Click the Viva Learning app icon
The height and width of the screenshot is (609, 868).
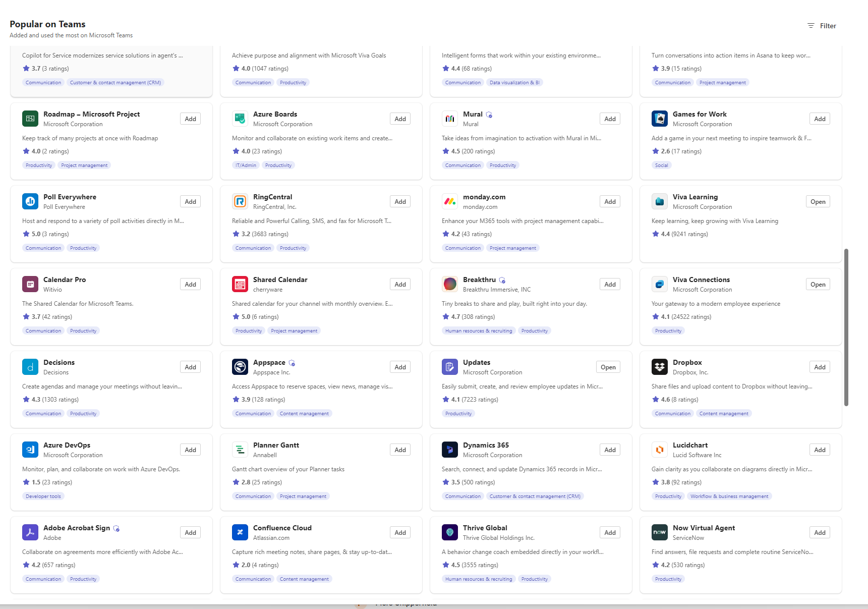pyautogui.click(x=660, y=201)
